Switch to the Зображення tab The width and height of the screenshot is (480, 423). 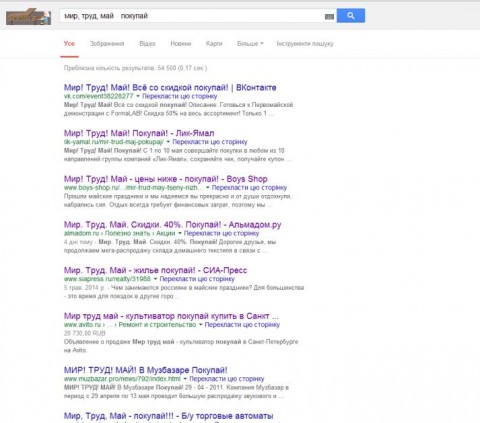(x=107, y=44)
